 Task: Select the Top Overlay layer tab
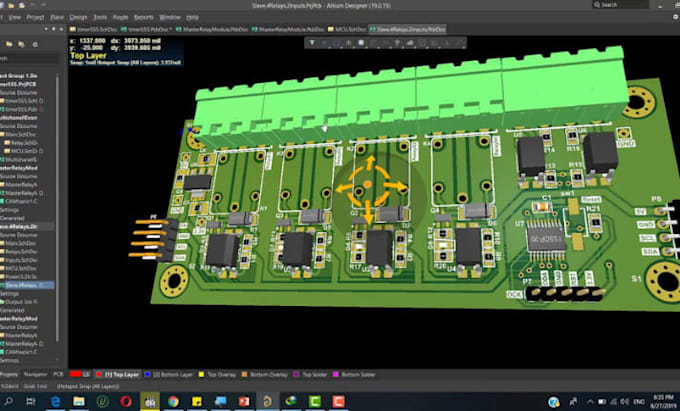coord(217,375)
